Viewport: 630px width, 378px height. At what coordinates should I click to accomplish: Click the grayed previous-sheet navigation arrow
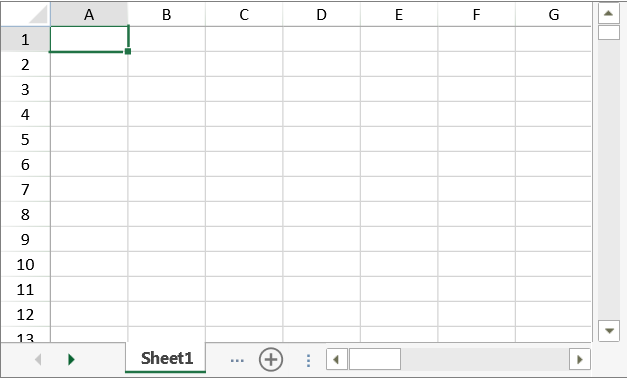click(38, 359)
